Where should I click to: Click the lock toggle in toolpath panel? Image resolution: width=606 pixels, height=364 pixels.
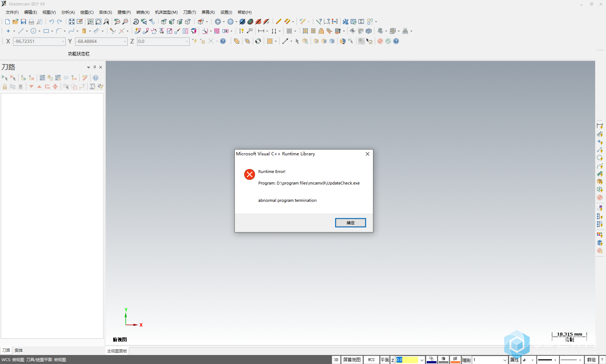pos(5,86)
